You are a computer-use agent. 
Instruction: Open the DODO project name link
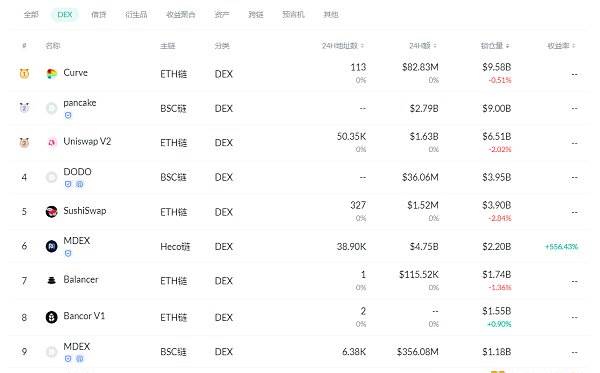click(x=77, y=172)
